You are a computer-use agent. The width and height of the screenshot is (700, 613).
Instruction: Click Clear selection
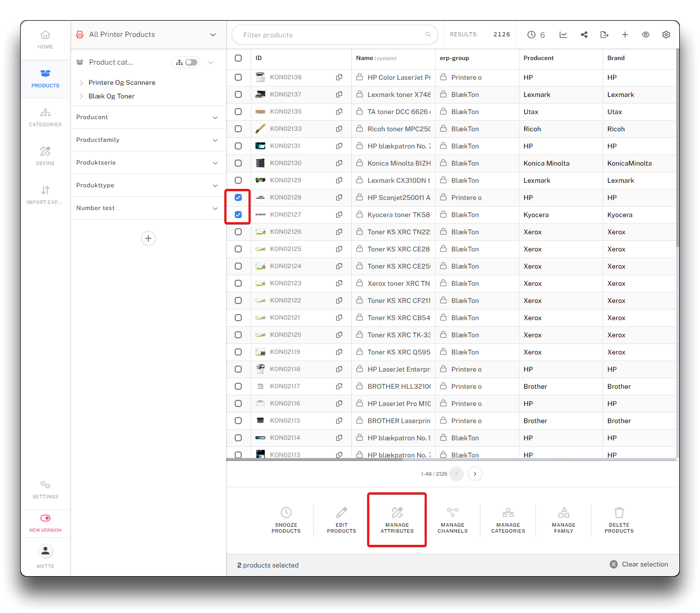[639, 565]
